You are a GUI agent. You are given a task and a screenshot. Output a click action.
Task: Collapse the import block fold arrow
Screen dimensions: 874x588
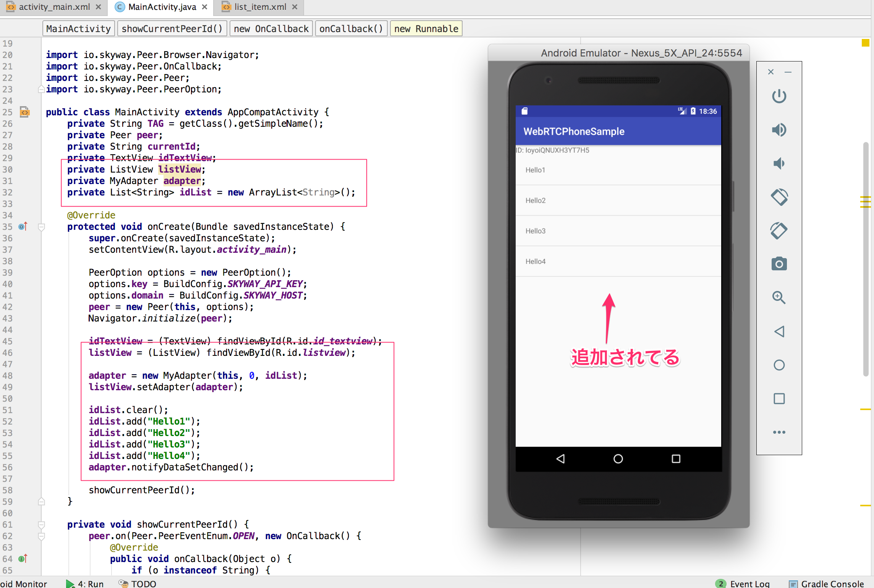pyautogui.click(x=41, y=89)
